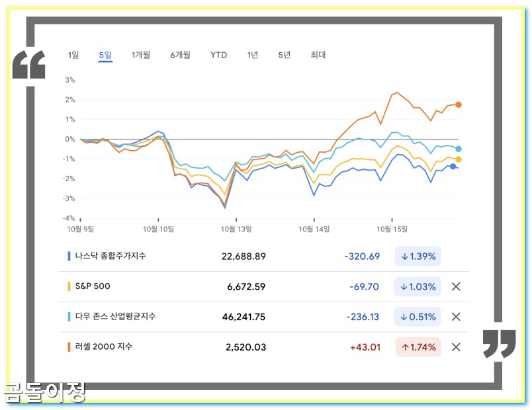Click the ↑1.74% change badge
The width and height of the screenshot is (532, 410).
[418, 347]
